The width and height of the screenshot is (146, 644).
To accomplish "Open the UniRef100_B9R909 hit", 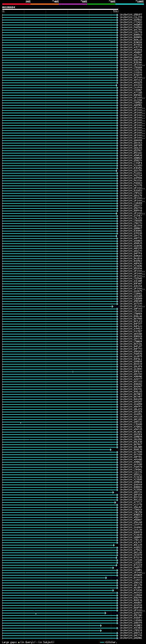I will [x=131, y=336].
